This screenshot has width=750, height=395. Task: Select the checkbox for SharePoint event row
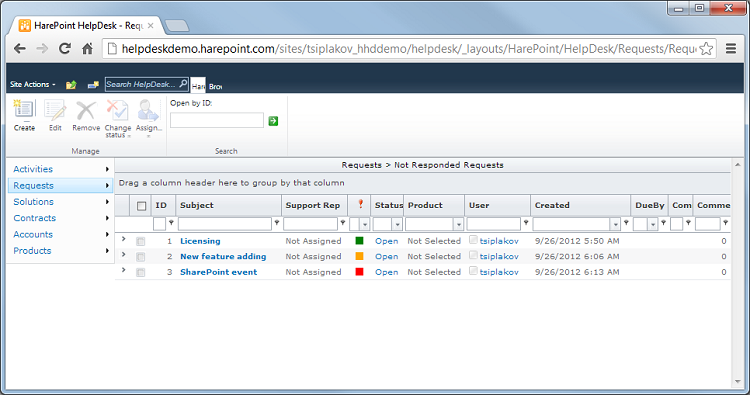pyautogui.click(x=141, y=273)
